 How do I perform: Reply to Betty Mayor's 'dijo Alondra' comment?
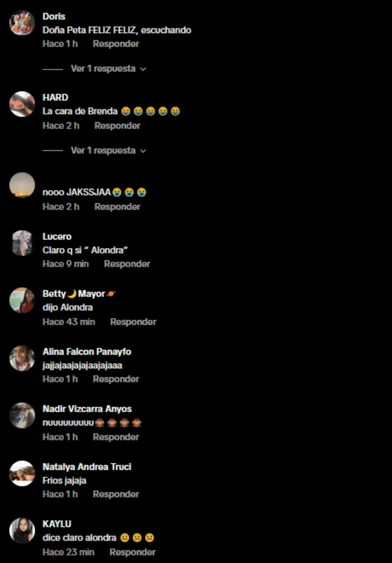point(133,322)
